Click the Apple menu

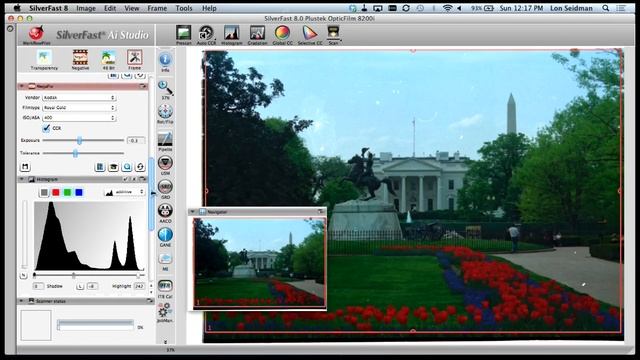coord(17,8)
